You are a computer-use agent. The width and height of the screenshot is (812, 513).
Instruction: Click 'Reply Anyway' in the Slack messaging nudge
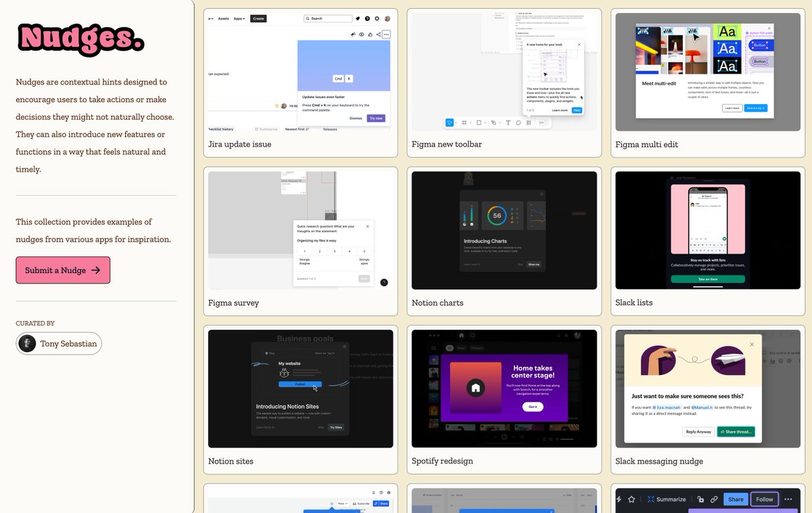pos(699,431)
